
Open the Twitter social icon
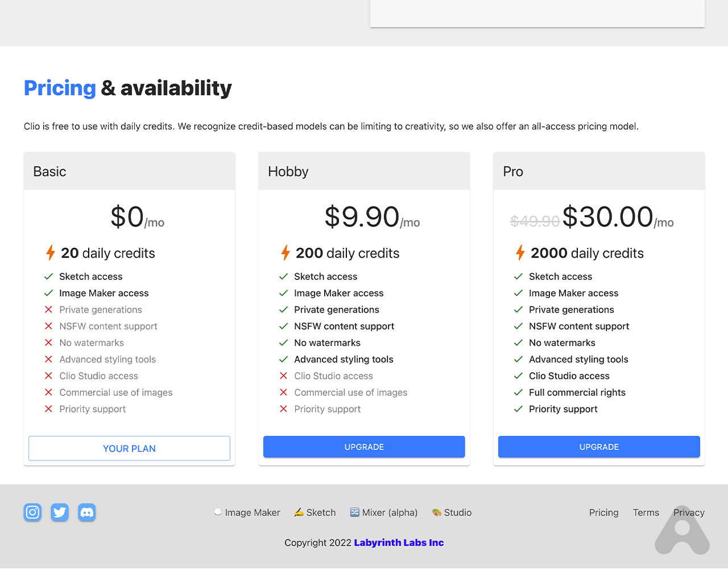60,513
